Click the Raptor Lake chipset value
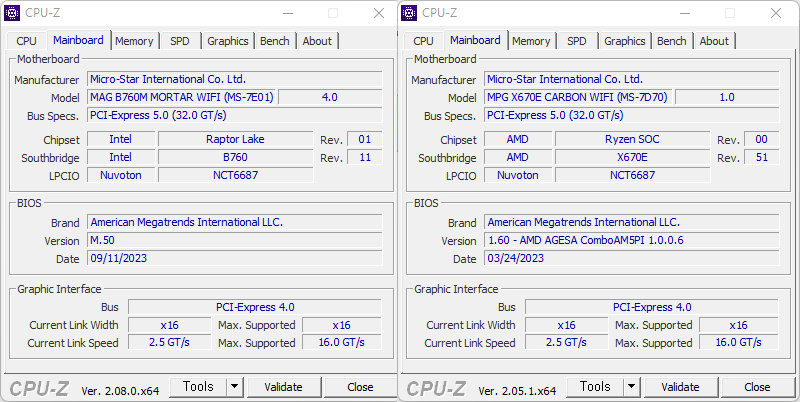The width and height of the screenshot is (800, 402). (235, 139)
